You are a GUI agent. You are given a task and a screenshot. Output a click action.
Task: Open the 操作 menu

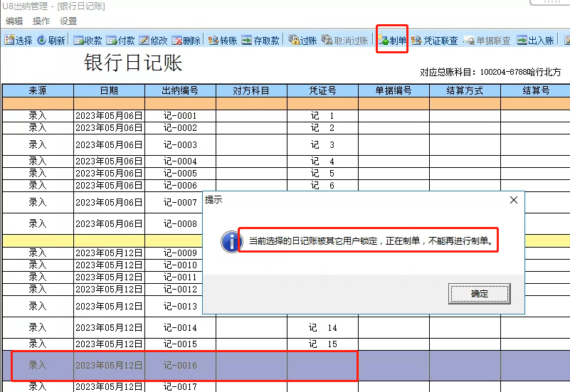(x=41, y=21)
